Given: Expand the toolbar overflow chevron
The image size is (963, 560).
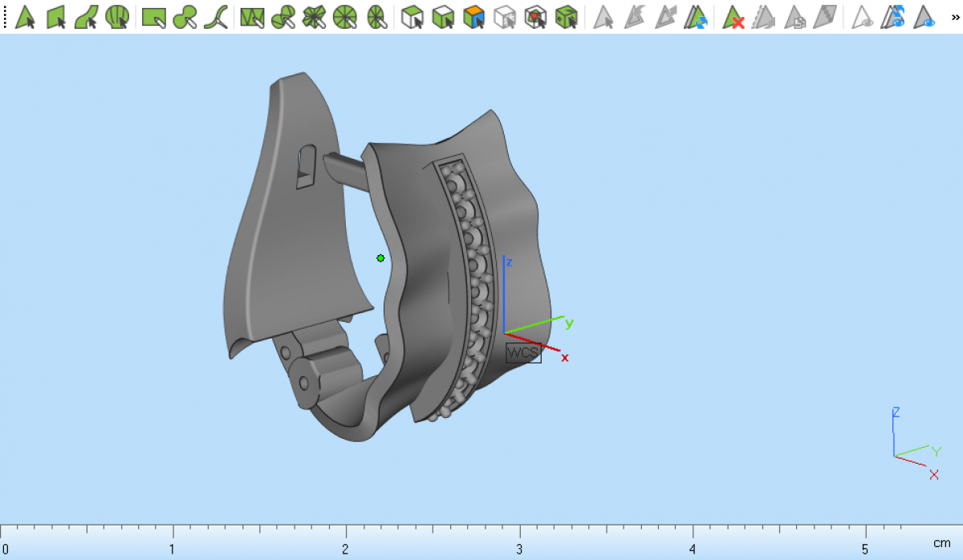Looking at the screenshot, I should pyautogui.click(x=955, y=17).
